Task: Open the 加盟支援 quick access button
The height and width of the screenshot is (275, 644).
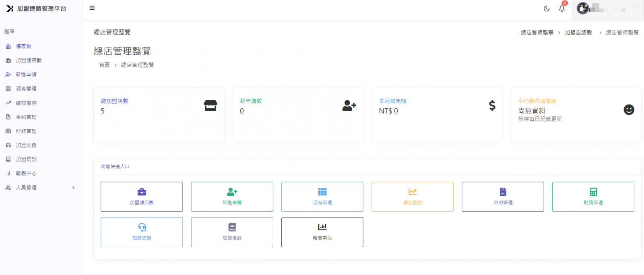Action: click(142, 232)
